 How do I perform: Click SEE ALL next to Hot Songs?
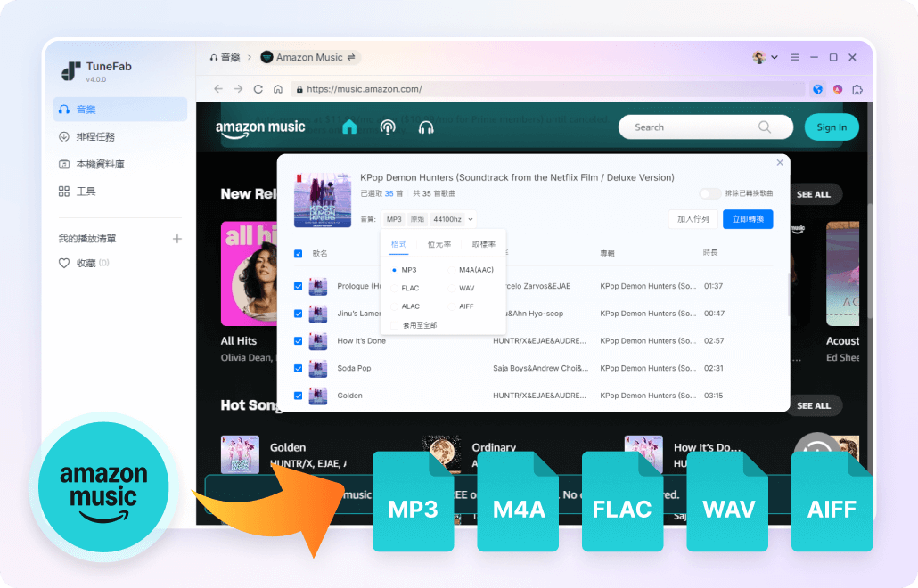(x=813, y=405)
